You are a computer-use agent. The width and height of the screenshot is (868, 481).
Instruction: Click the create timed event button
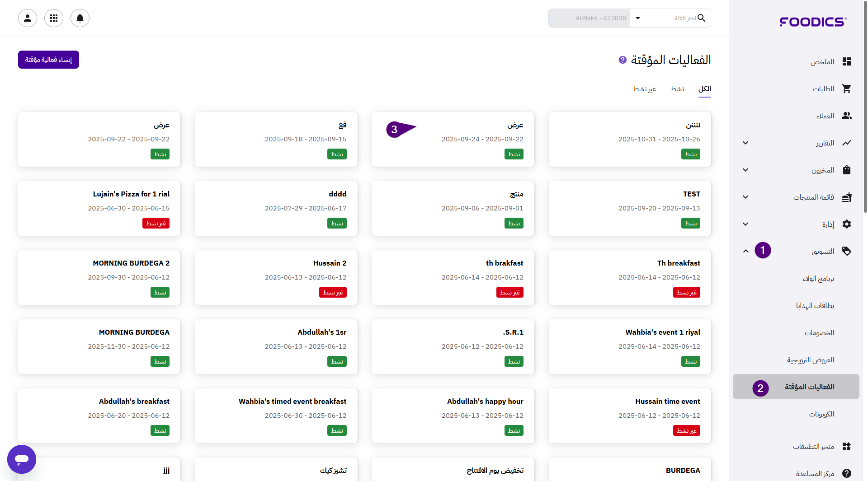(48, 60)
